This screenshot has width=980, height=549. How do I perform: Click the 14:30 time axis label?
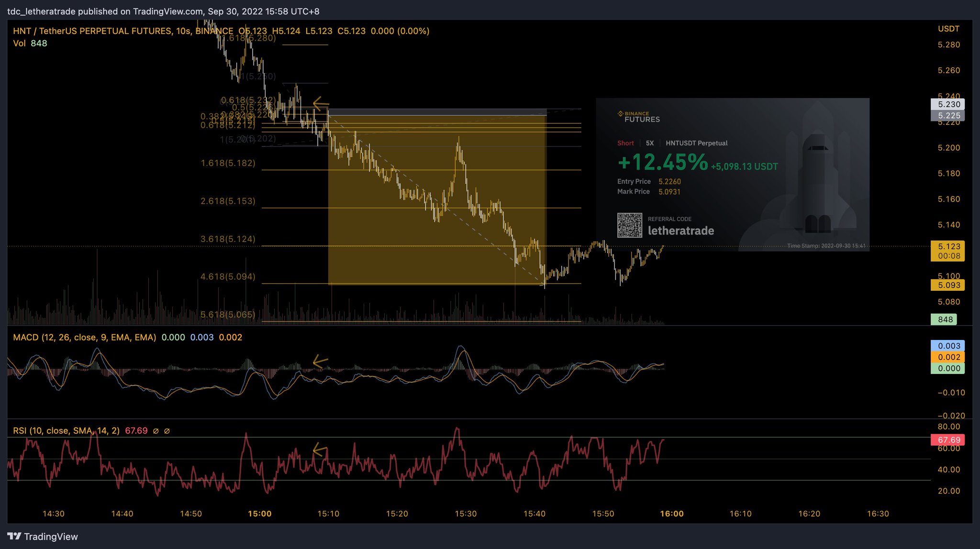pyautogui.click(x=53, y=514)
